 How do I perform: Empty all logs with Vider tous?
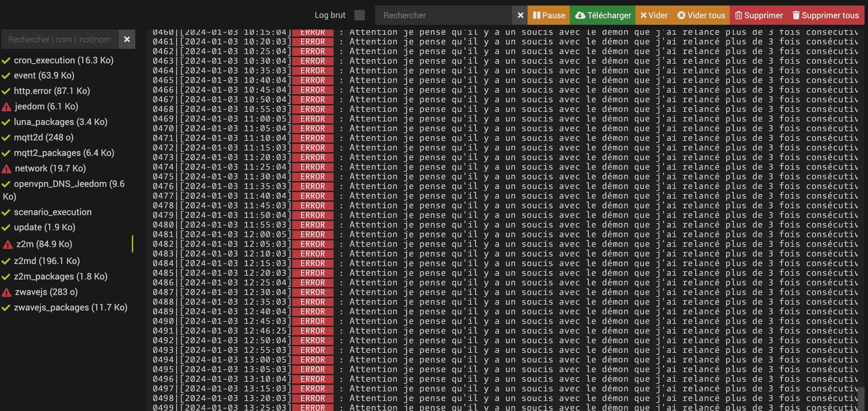click(701, 15)
